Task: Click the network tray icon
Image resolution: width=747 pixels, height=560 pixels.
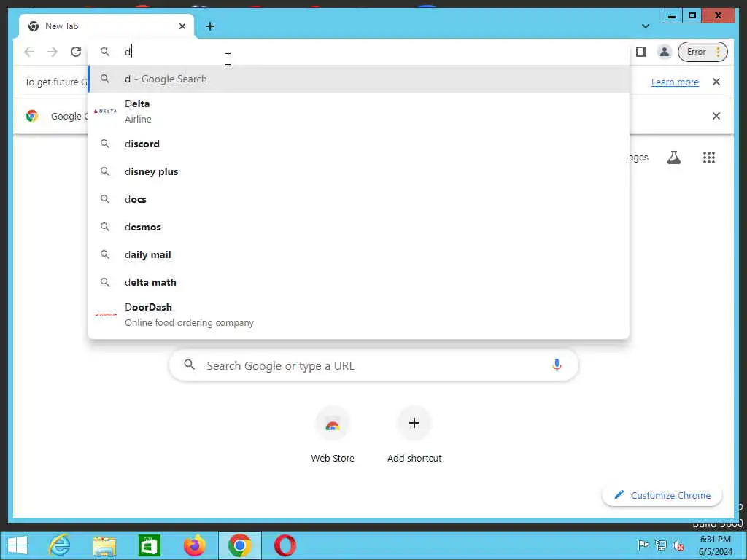Action: click(x=660, y=545)
